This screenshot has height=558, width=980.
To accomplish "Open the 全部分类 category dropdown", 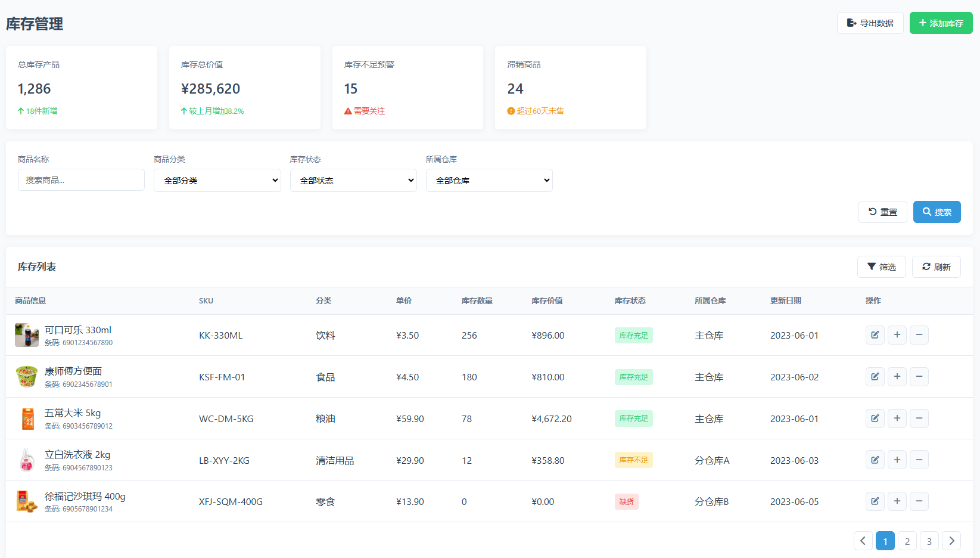I will 217,180.
